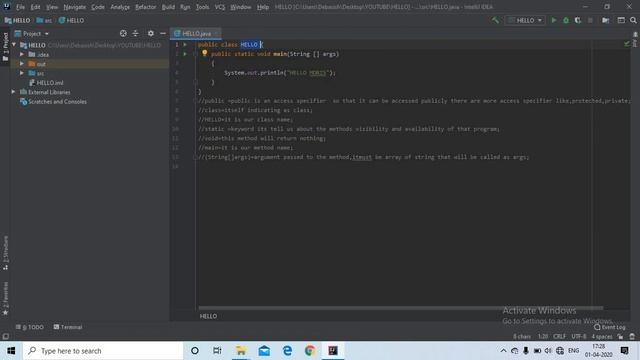The image size is (640, 360).
Task: Click src breadcrumb in navigation bar
Action: coord(44,20)
